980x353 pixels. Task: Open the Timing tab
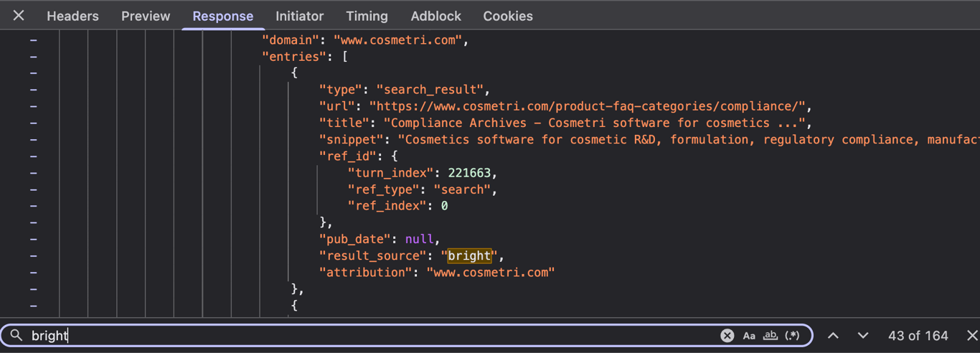(x=367, y=16)
